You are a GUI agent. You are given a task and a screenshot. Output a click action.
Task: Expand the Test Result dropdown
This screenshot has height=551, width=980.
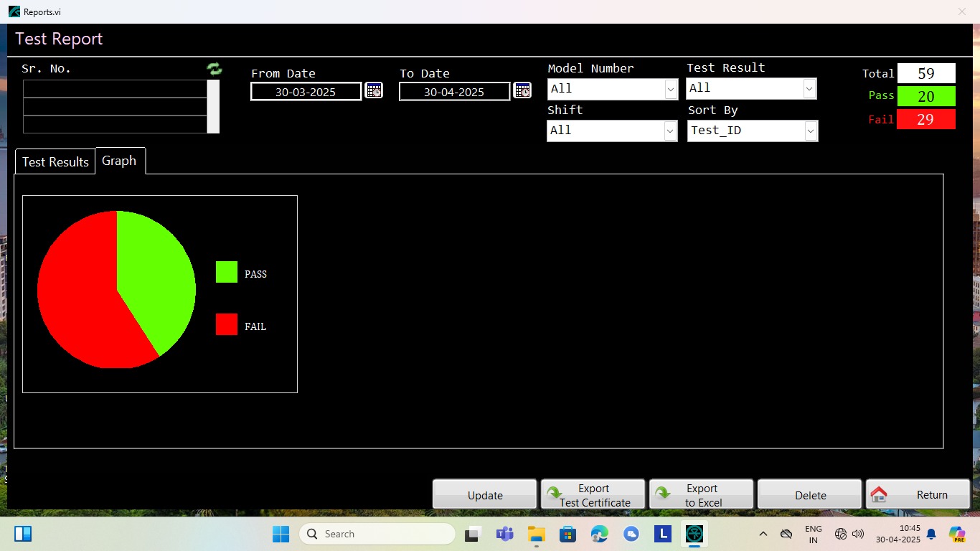(809, 88)
